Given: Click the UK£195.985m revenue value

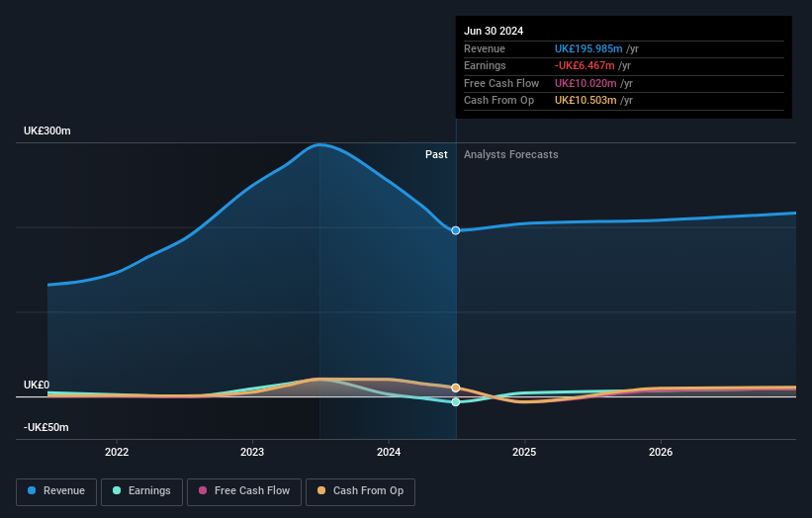Looking at the screenshot, I should click(588, 48).
